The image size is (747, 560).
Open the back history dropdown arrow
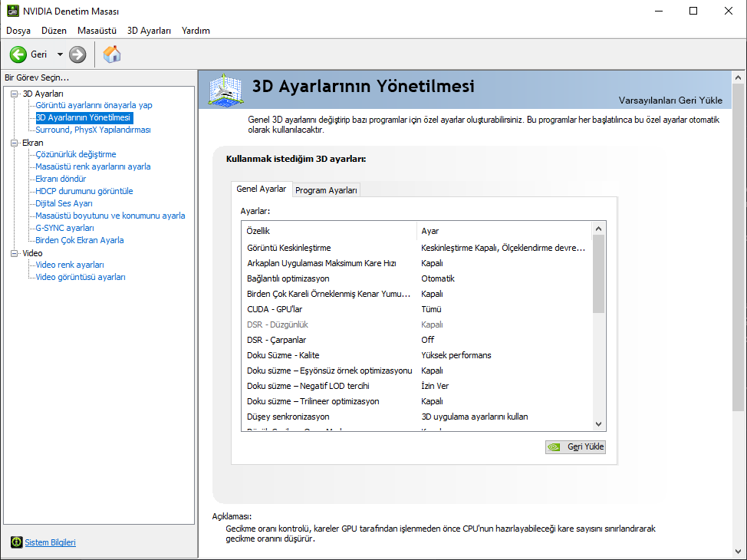pos(60,54)
